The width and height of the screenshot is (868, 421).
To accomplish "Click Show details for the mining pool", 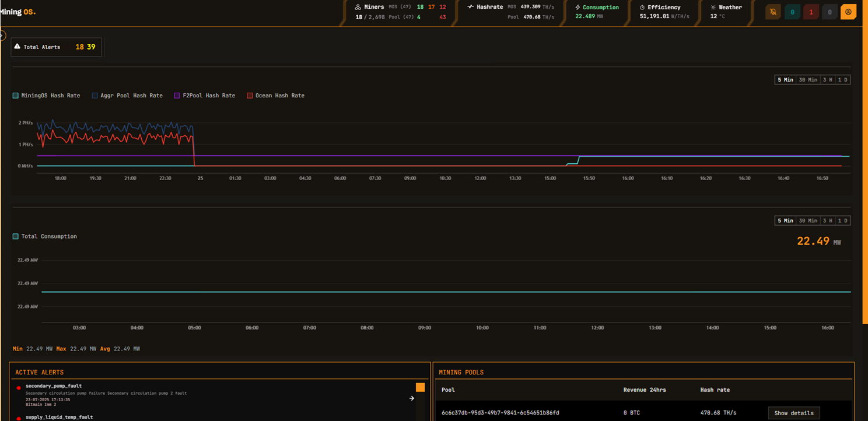I will coord(794,413).
